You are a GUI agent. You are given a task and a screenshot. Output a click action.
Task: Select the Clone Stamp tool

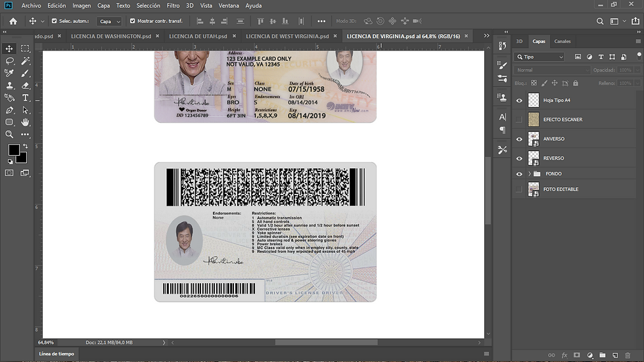(9, 85)
